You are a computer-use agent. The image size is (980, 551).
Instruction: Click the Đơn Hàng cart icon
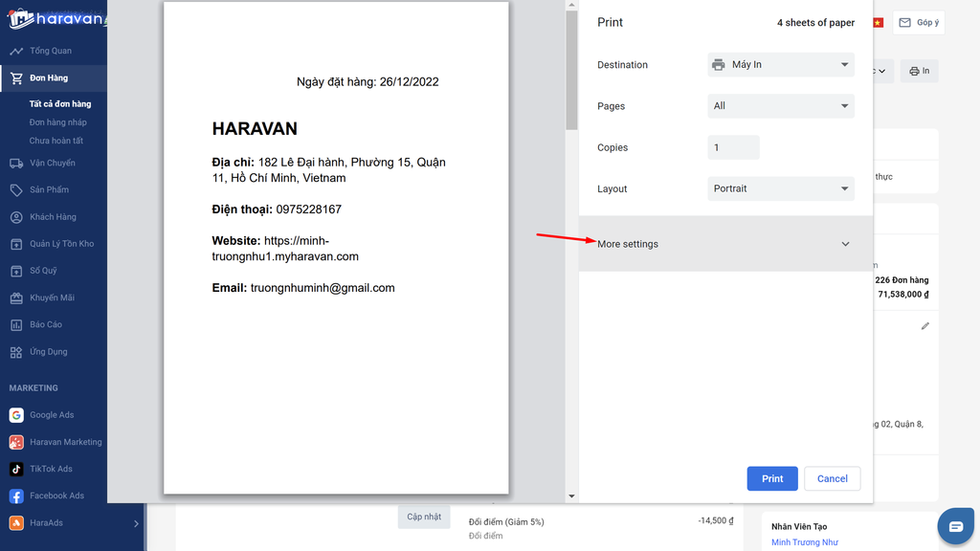pos(16,78)
